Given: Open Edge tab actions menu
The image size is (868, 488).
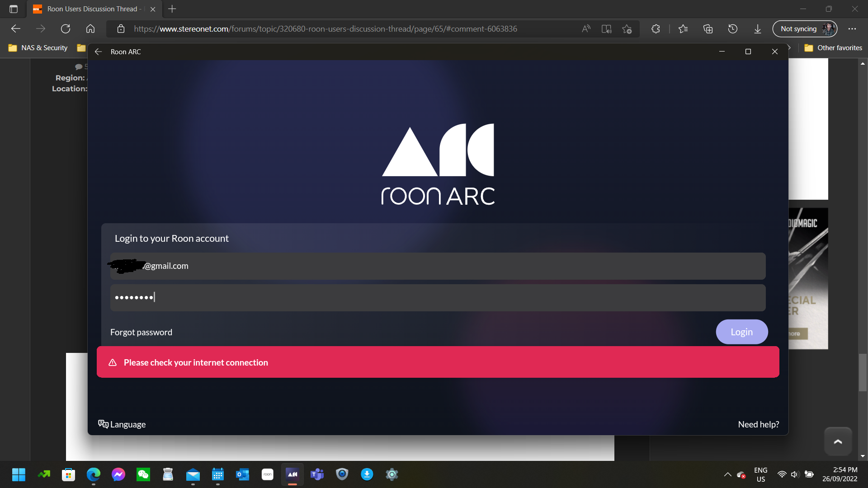Looking at the screenshot, I should coord(14,9).
